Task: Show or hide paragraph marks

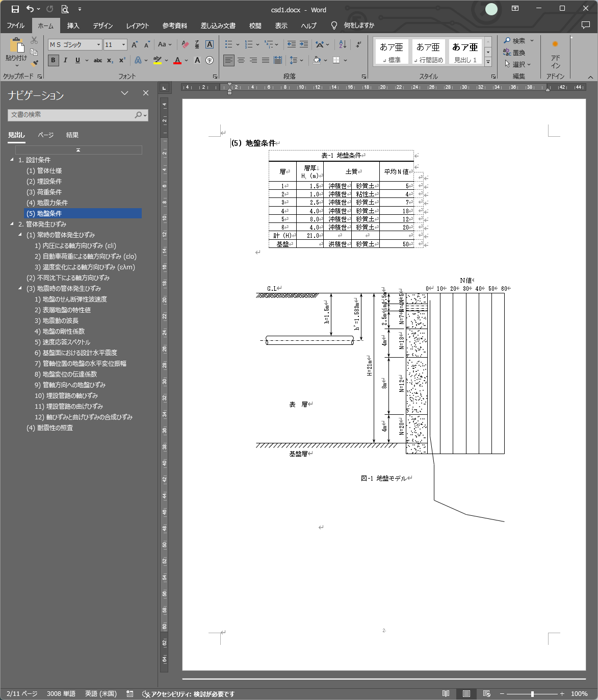Action: pos(358,44)
